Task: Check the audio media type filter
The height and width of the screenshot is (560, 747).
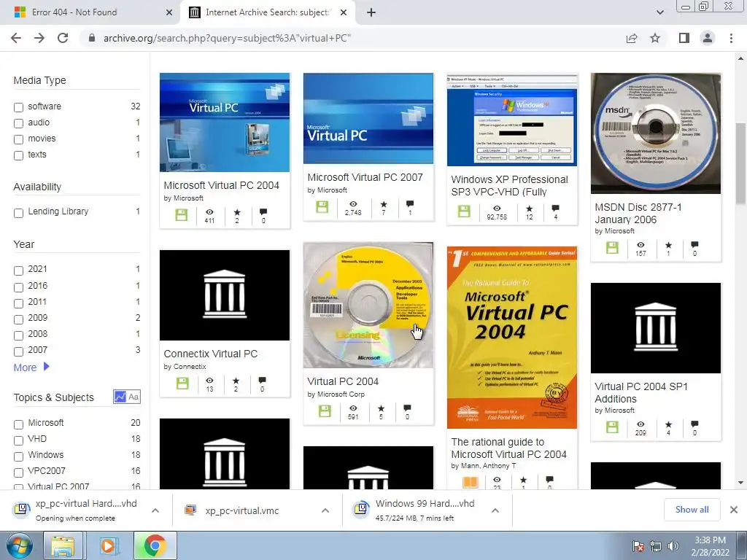Action: click(18, 123)
